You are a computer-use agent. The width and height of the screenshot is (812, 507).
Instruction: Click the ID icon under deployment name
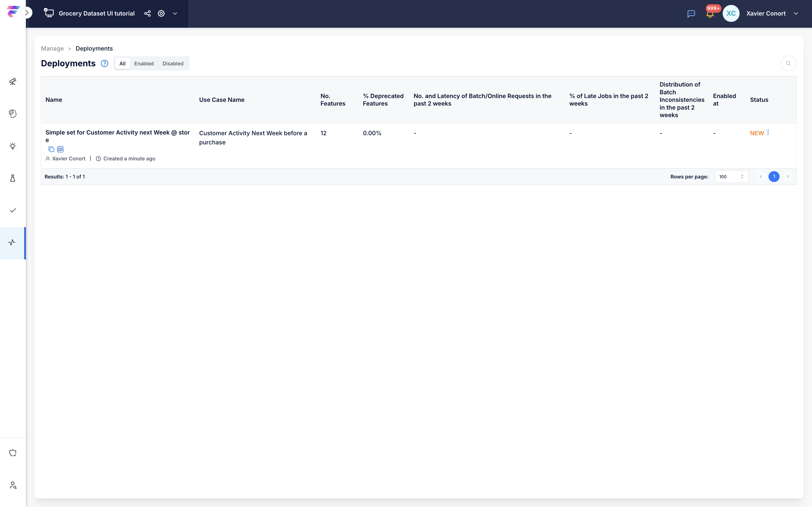pyautogui.click(x=60, y=149)
